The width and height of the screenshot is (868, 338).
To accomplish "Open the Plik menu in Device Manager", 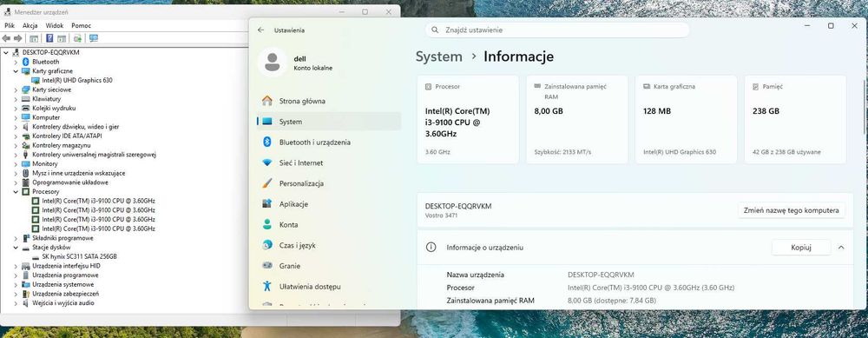I will 10,25.
